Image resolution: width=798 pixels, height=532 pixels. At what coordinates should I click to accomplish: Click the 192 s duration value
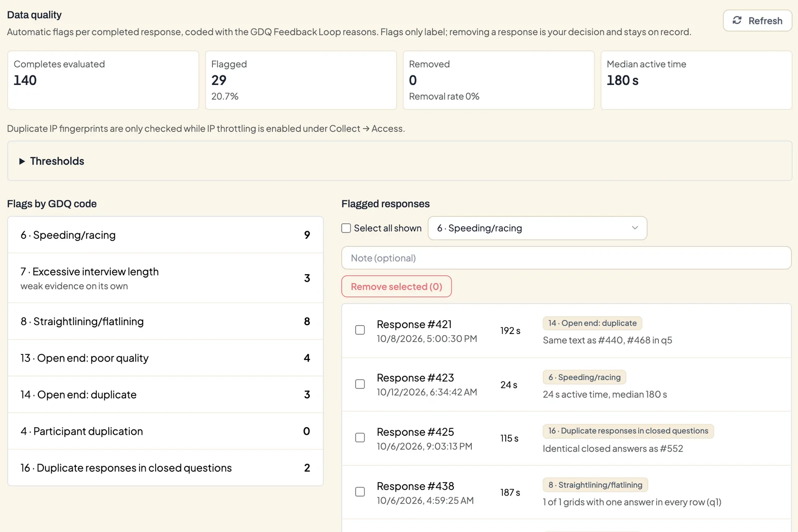click(510, 331)
